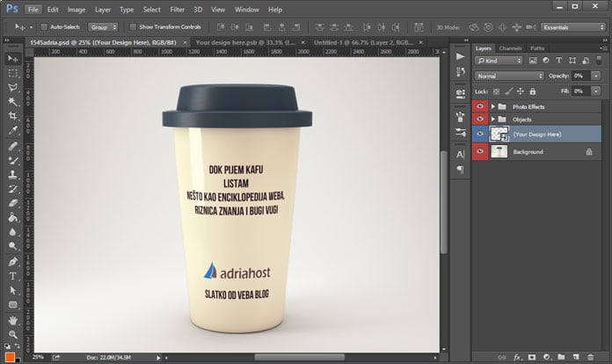Create new adjustment layer

pos(546,357)
